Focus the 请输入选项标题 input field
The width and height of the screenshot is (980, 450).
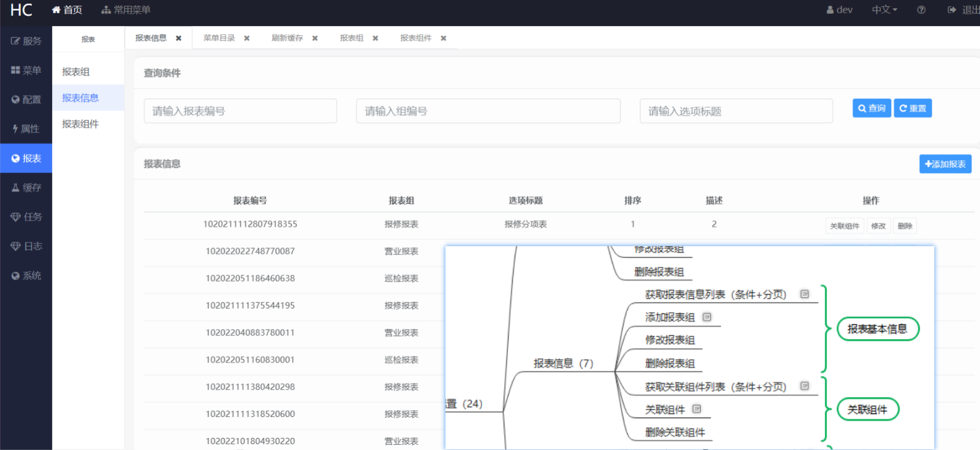click(x=736, y=111)
